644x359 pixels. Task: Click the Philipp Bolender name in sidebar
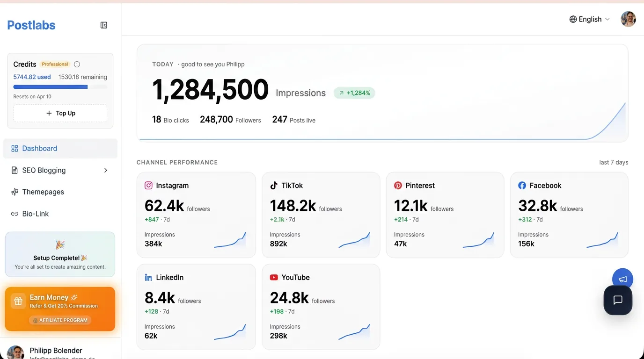click(x=56, y=351)
